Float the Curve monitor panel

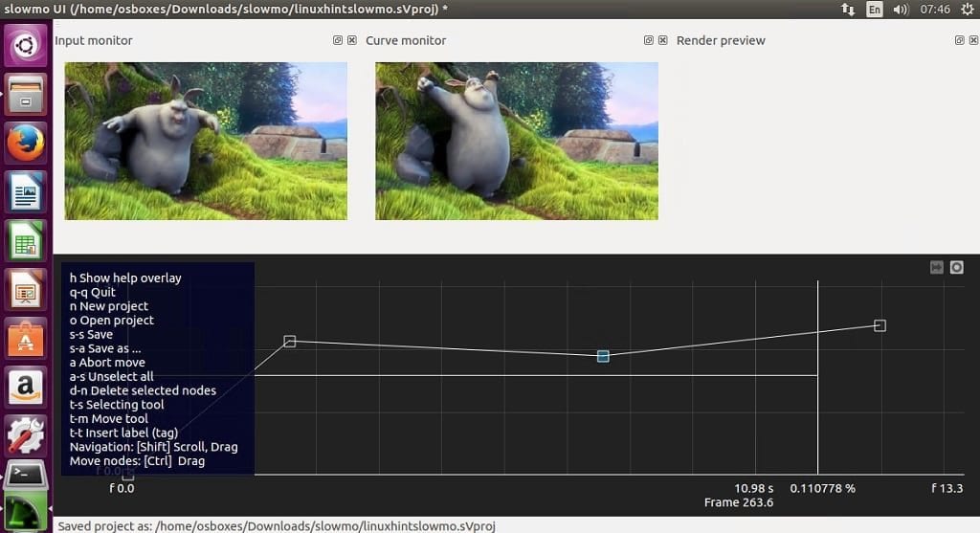648,40
